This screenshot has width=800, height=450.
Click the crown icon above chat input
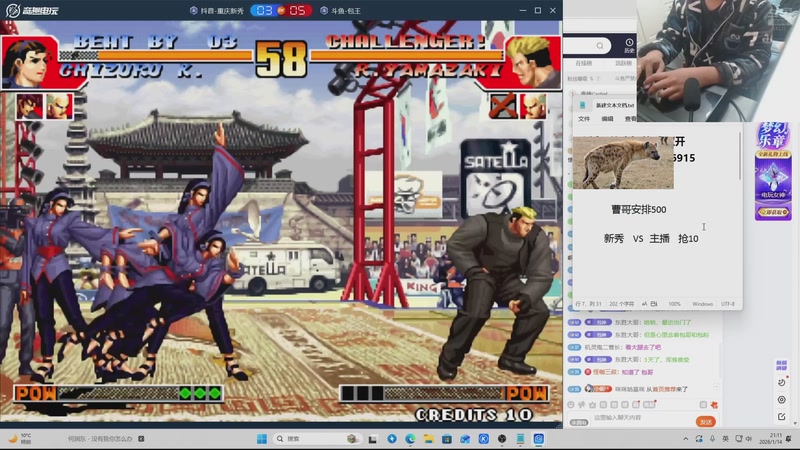(x=592, y=405)
